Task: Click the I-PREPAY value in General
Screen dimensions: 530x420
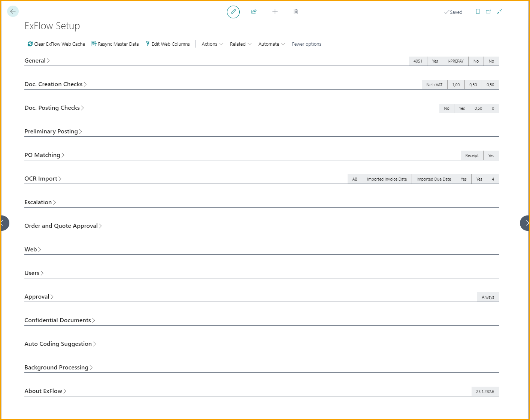Action: pyautogui.click(x=455, y=61)
